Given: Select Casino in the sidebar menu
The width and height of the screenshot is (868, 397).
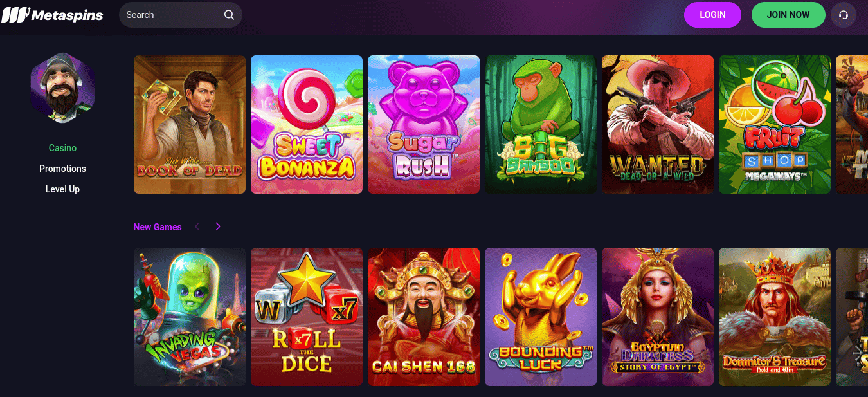Looking at the screenshot, I should click(62, 148).
